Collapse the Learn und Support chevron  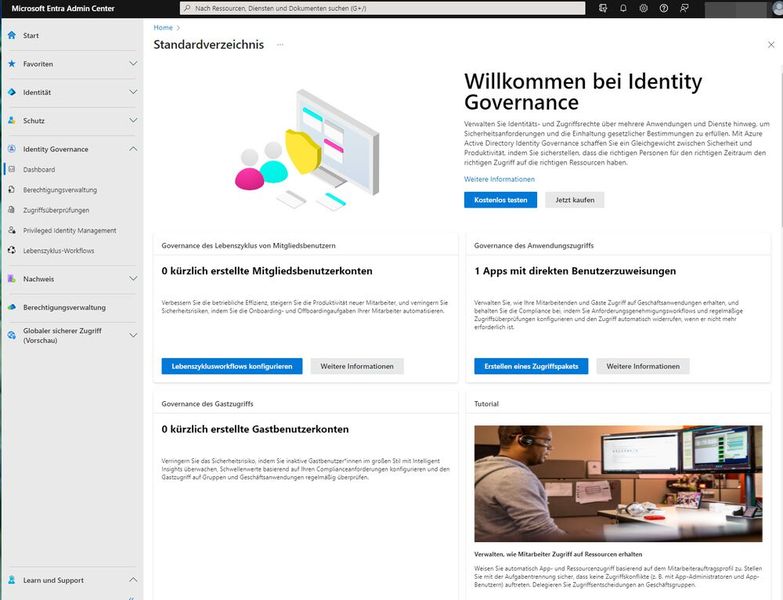pos(133,580)
